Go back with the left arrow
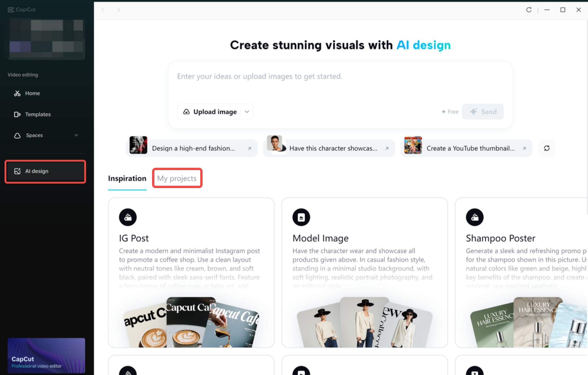This screenshot has height=375, width=588. [x=103, y=10]
